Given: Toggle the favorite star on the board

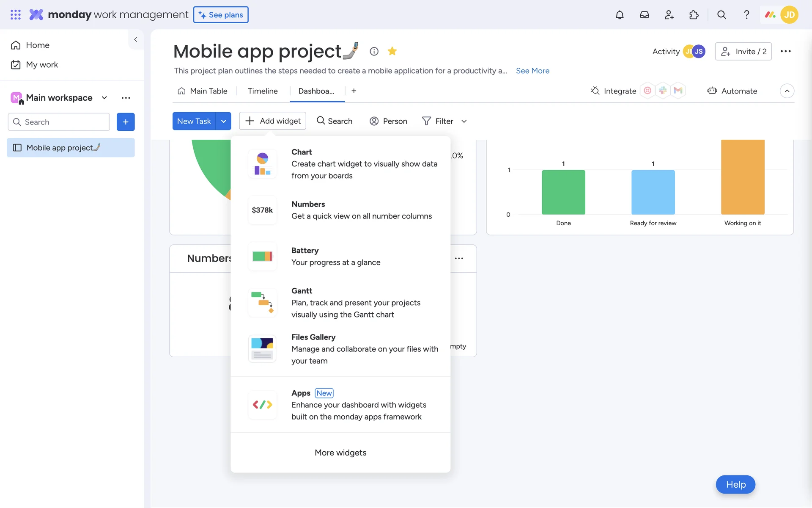Looking at the screenshot, I should click(392, 51).
